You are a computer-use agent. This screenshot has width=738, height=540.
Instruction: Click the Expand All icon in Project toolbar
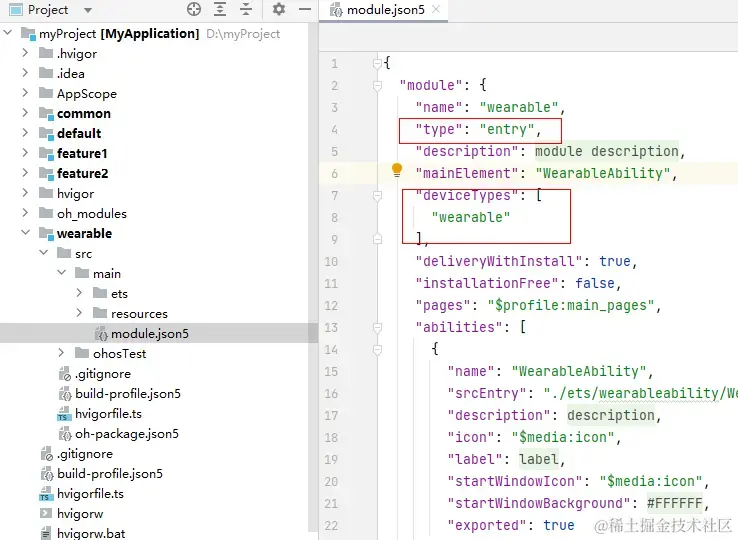coord(220,9)
